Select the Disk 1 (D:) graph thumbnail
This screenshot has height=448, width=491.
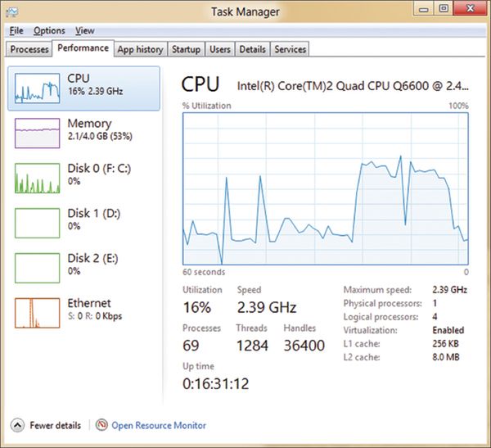[38, 223]
